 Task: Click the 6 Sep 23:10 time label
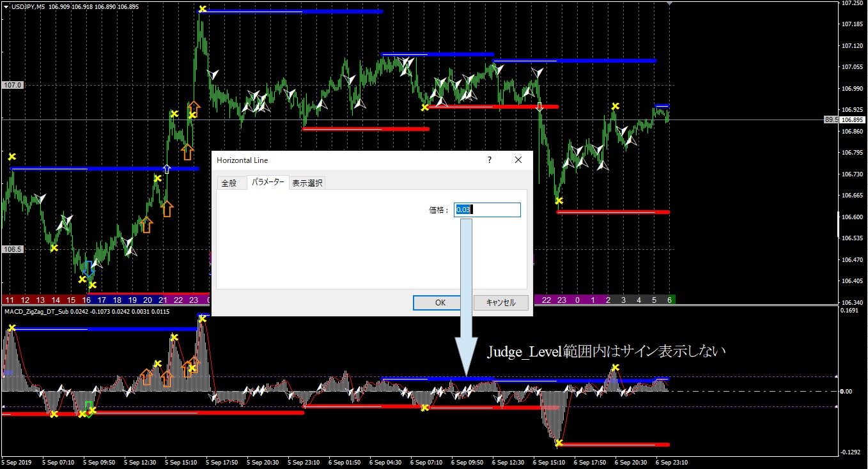tap(671, 463)
